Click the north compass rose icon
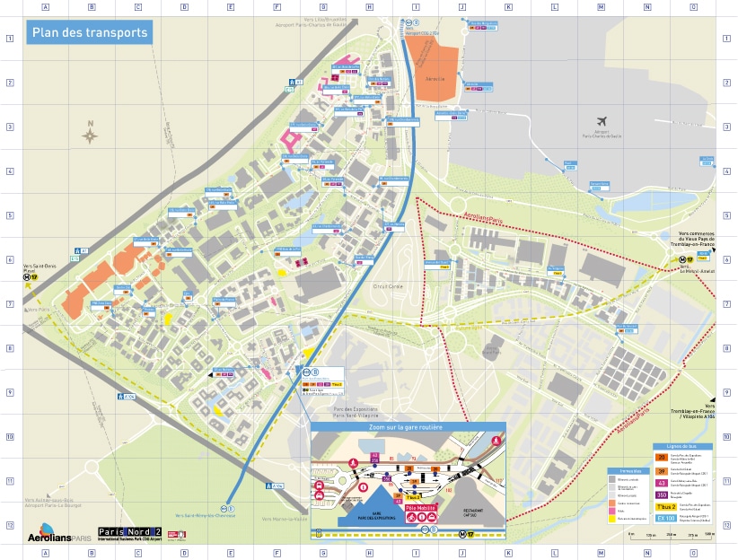 91,136
